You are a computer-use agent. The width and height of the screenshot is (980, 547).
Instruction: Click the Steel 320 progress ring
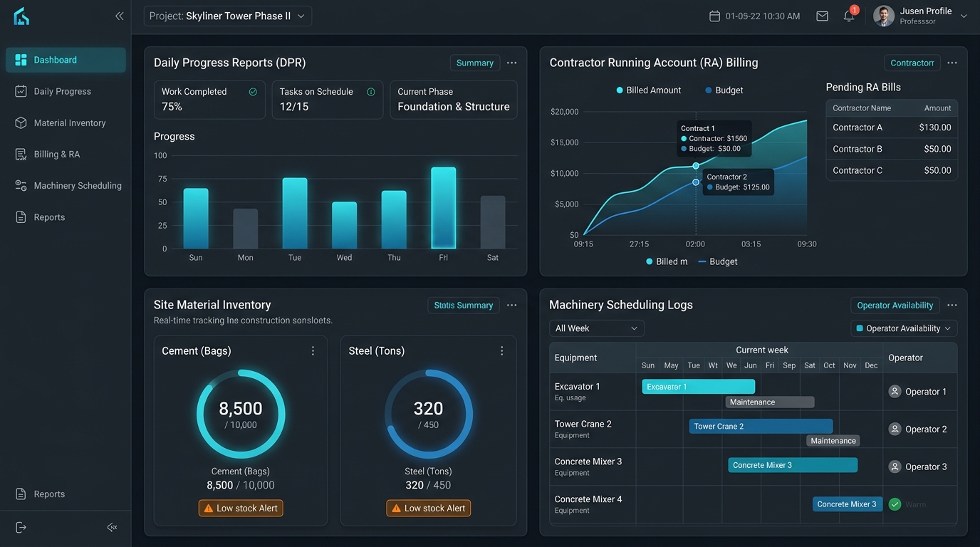click(429, 414)
